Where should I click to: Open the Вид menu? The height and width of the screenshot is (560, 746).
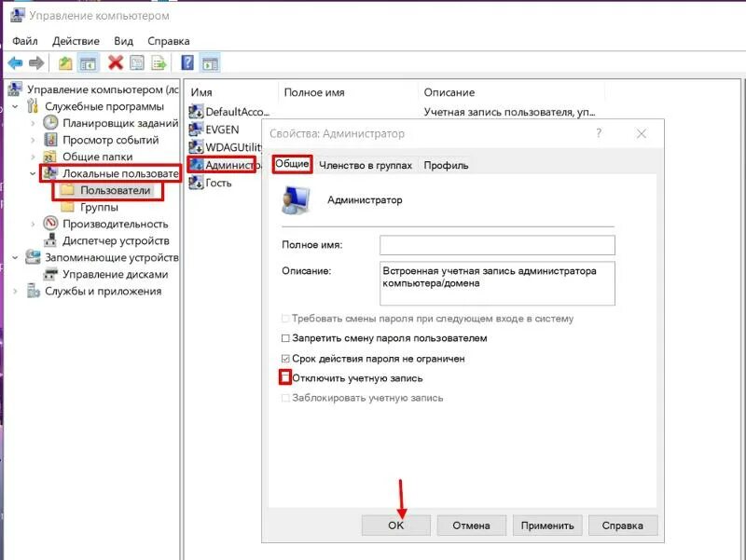(x=123, y=41)
